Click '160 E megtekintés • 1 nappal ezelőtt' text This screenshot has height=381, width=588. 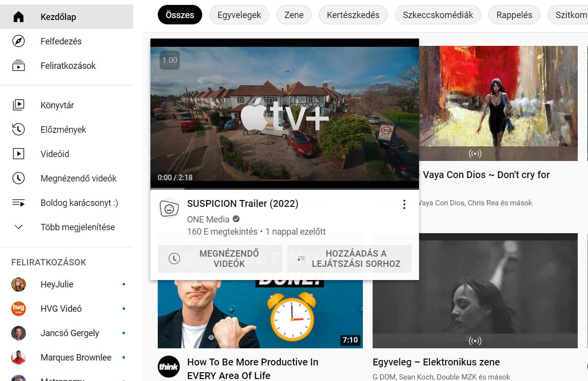(x=256, y=232)
